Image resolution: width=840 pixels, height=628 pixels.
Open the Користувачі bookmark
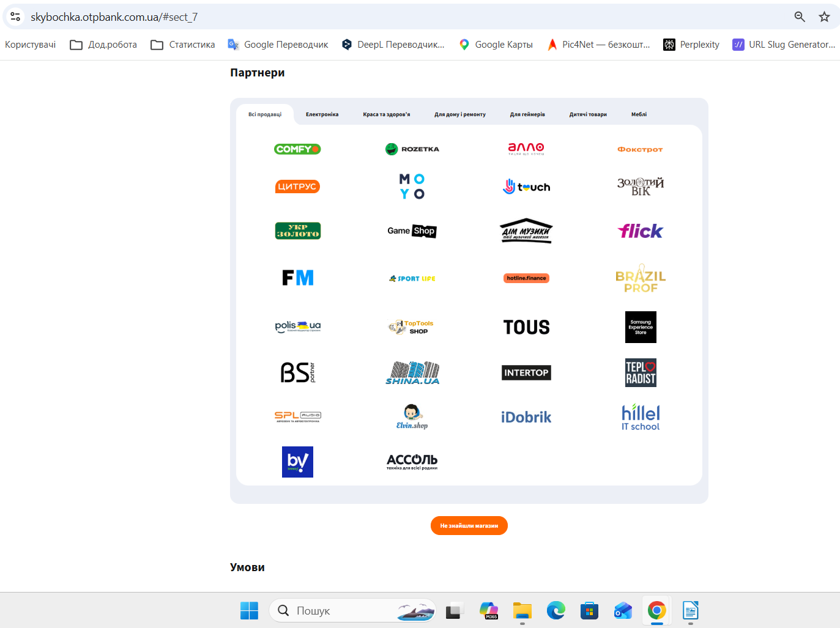pyautogui.click(x=31, y=45)
